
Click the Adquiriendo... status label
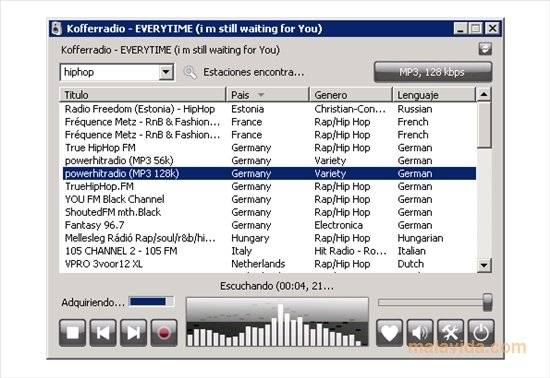[x=93, y=302]
